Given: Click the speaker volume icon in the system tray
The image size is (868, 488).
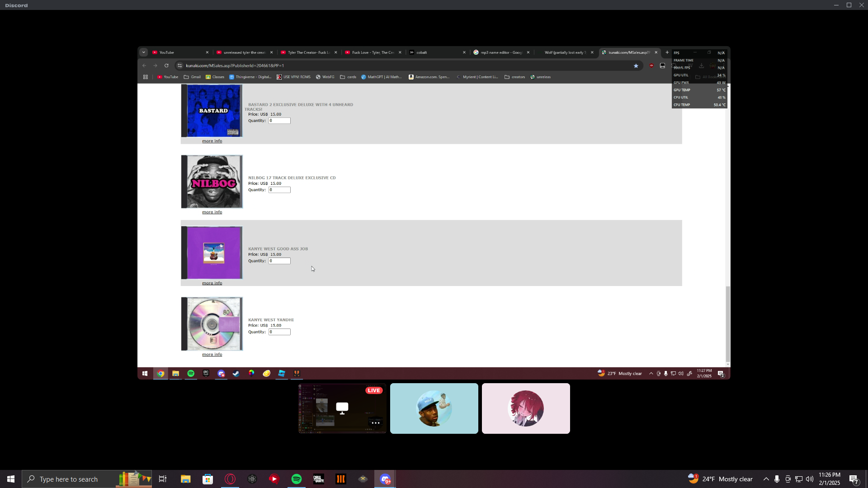Looking at the screenshot, I should coord(809,479).
